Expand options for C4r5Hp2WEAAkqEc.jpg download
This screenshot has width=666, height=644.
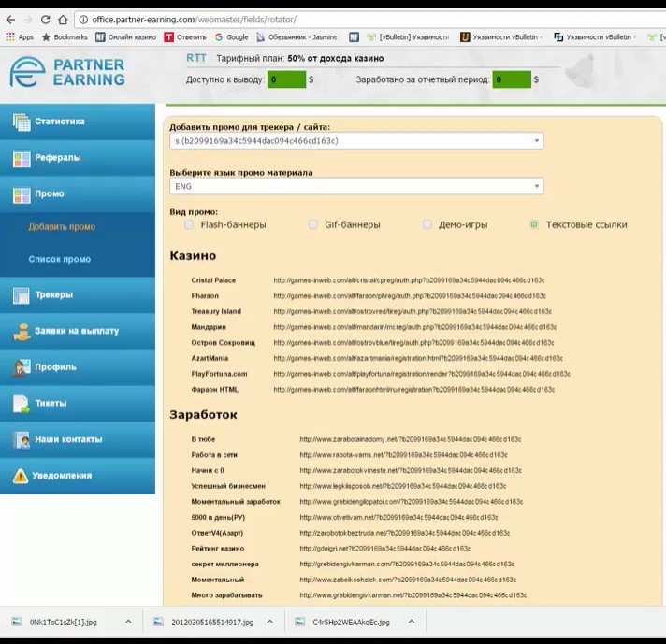pos(412,622)
